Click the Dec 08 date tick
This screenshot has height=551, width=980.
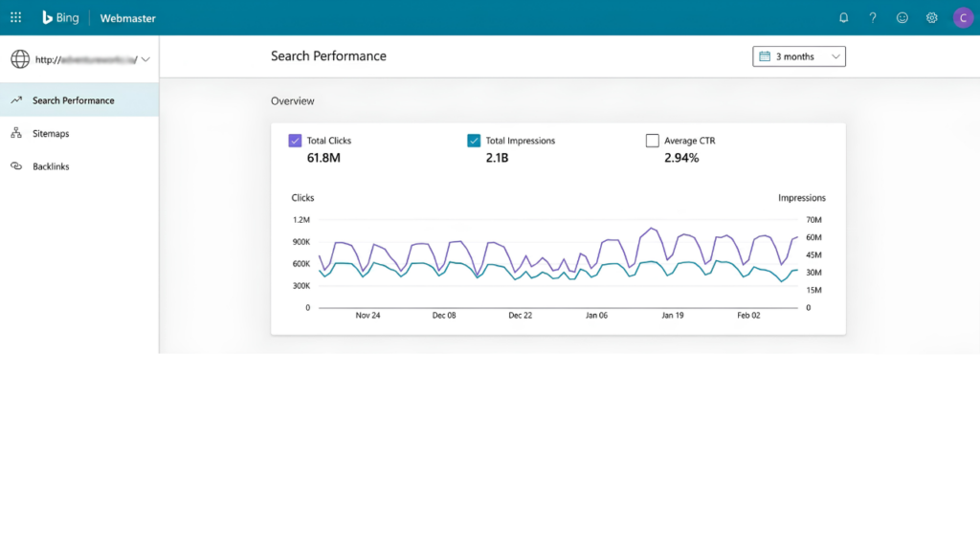[x=444, y=316]
